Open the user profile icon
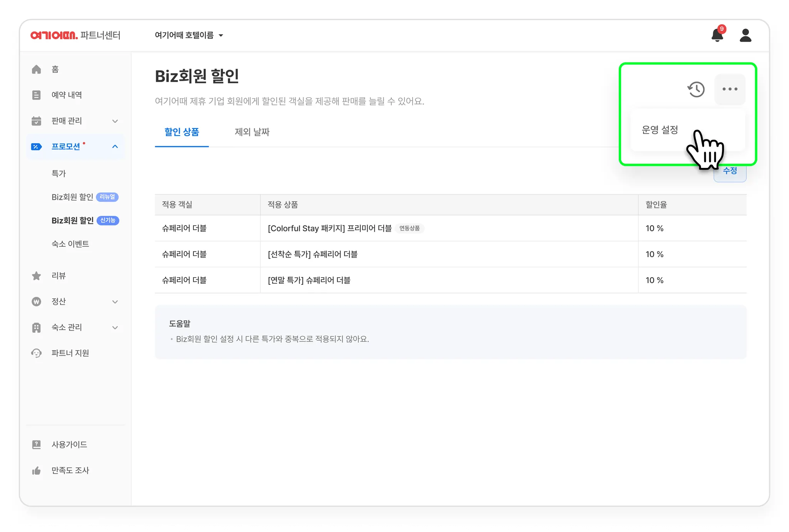The image size is (789, 532). [745, 35]
